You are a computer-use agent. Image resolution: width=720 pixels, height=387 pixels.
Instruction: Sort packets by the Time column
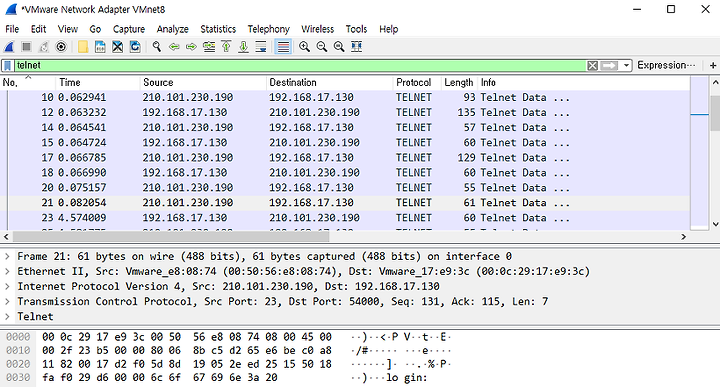click(97, 83)
